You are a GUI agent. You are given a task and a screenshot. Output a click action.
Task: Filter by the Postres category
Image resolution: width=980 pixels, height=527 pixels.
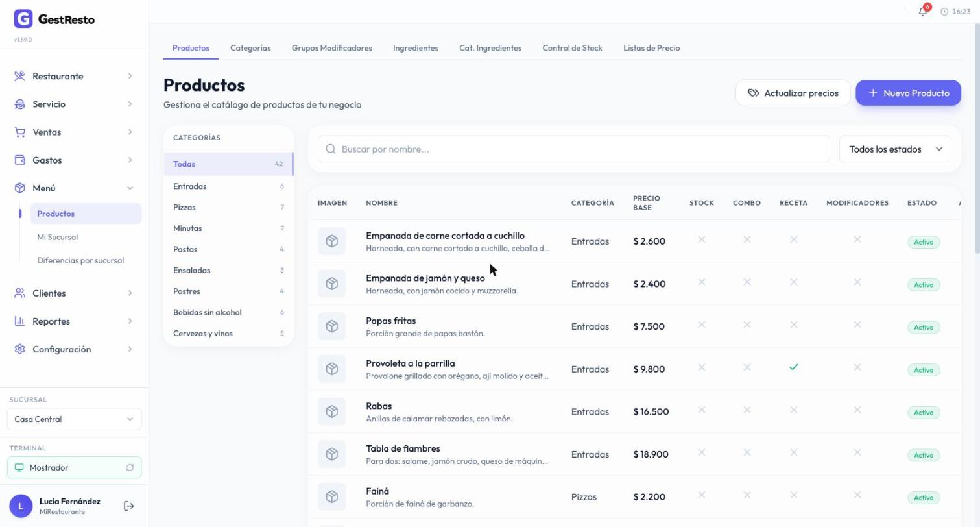pyautogui.click(x=228, y=291)
